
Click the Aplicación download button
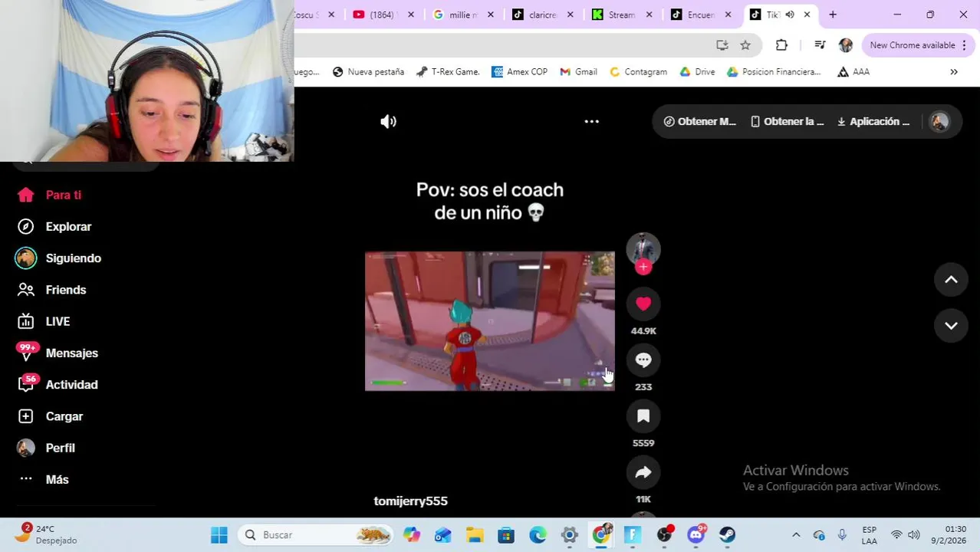[x=873, y=121]
